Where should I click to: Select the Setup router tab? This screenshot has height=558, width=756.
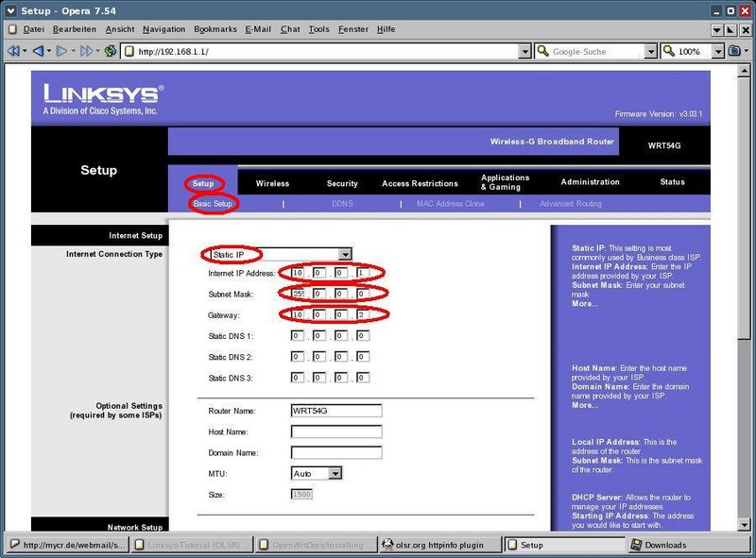pyautogui.click(x=203, y=183)
